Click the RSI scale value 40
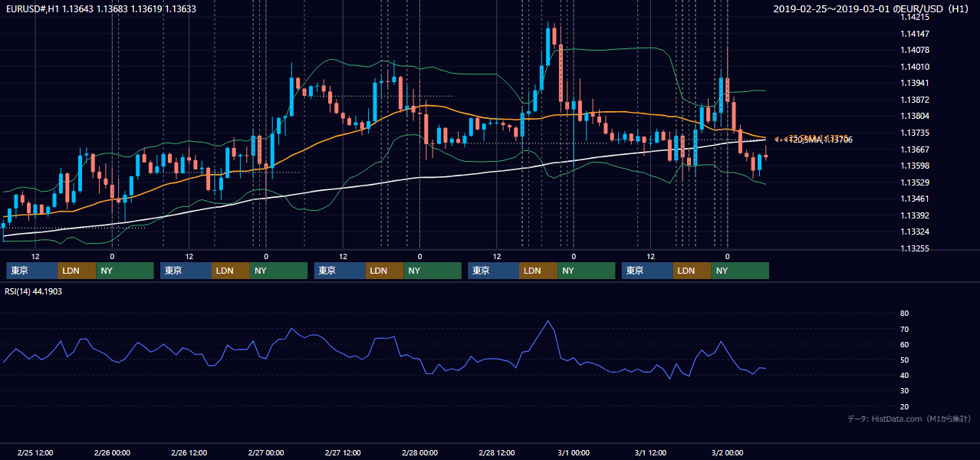This screenshot has height=460, width=980. point(905,375)
